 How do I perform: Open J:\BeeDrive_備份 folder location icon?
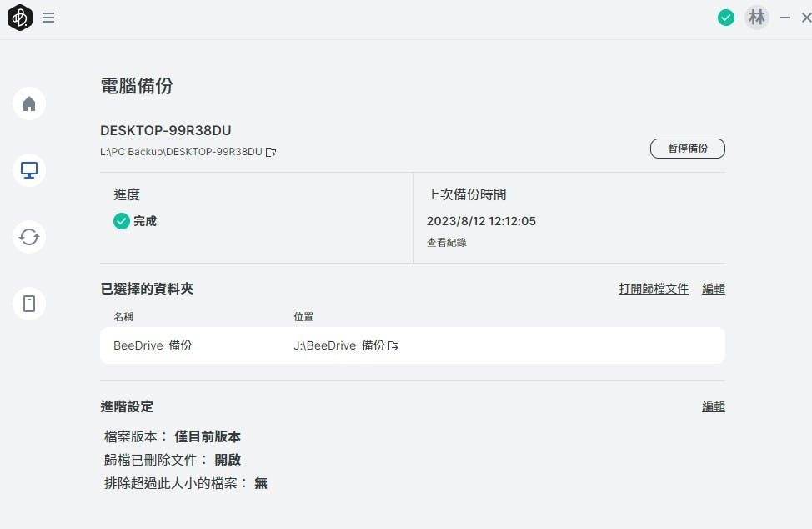[393, 345]
